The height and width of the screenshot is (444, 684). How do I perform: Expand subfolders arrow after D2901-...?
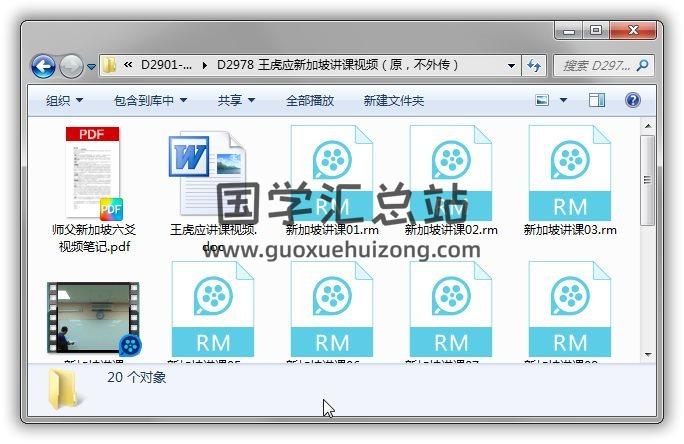point(205,65)
